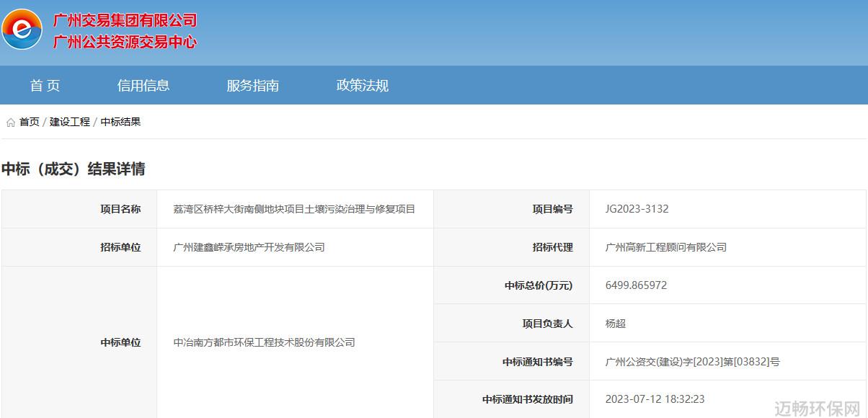Screen dimensions: 868x418
Task: Select project number JG2023-3132
Action: click(637, 209)
